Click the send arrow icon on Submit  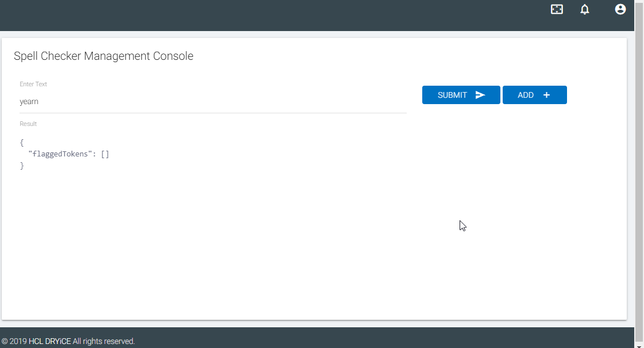480,95
